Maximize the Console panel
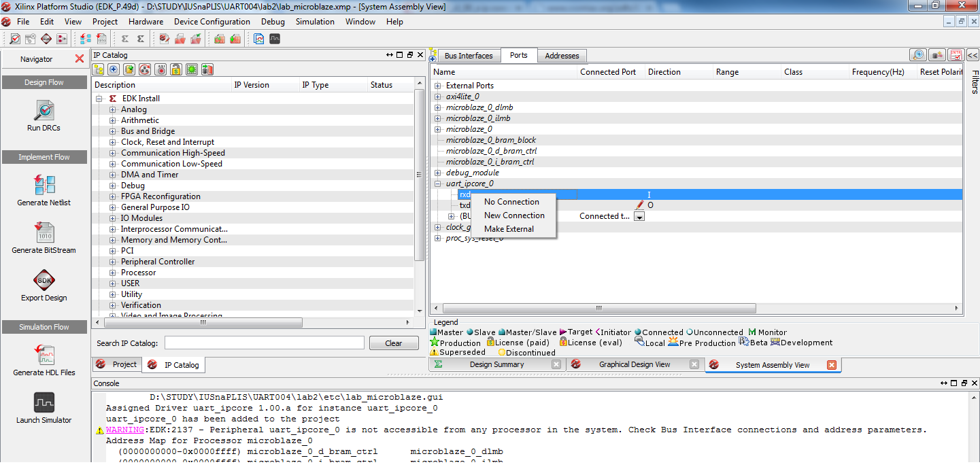This screenshot has height=469, width=980. (x=954, y=383)
